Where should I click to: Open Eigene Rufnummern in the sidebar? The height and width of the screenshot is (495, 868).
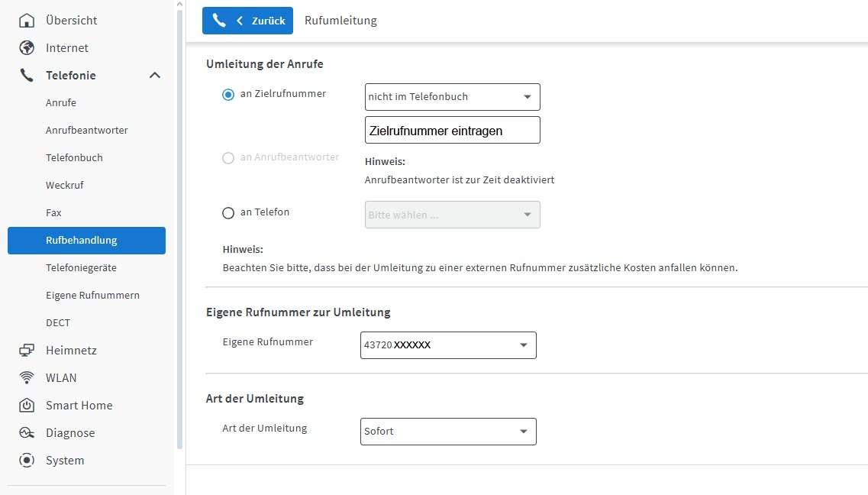(x=92, y=296)
